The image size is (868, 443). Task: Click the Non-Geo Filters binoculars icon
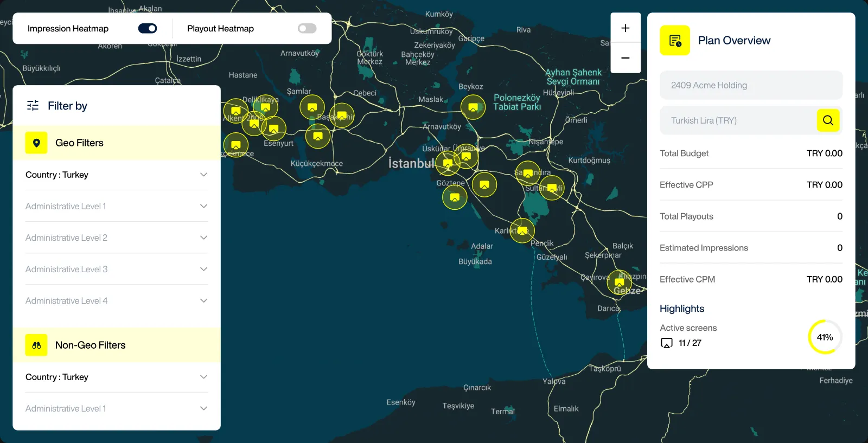point(36,345)
